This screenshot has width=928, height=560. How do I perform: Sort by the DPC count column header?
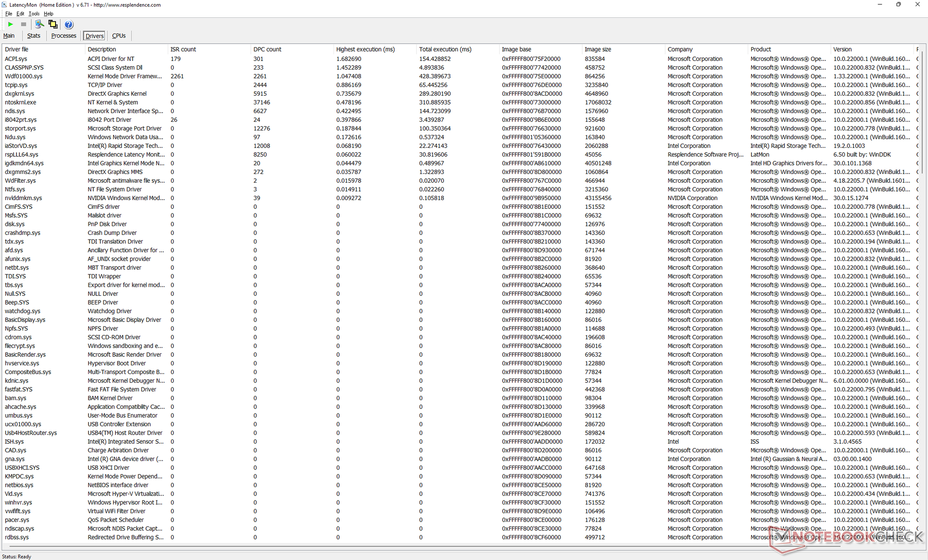click(267, 49)
